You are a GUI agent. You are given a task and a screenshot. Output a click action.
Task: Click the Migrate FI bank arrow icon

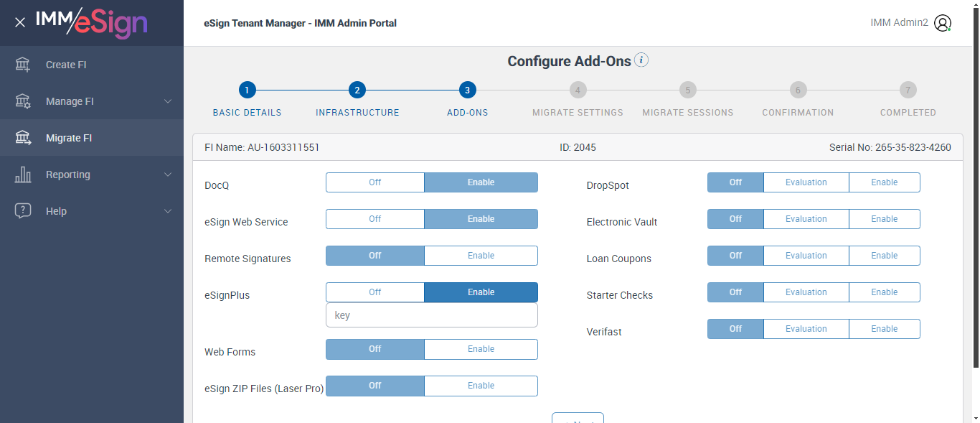point(23,138)
